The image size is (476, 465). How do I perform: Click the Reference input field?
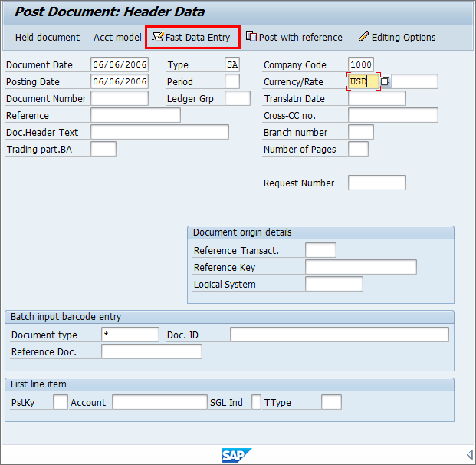(x=135, y=116)
